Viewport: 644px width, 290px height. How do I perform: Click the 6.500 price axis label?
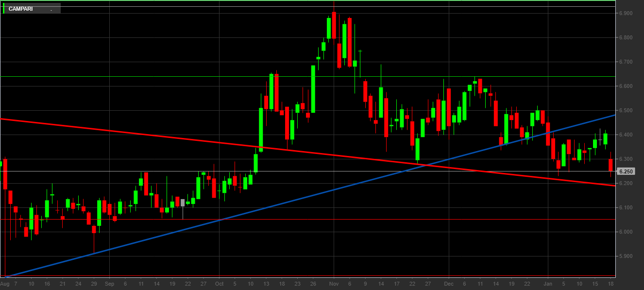coord(626,111)
